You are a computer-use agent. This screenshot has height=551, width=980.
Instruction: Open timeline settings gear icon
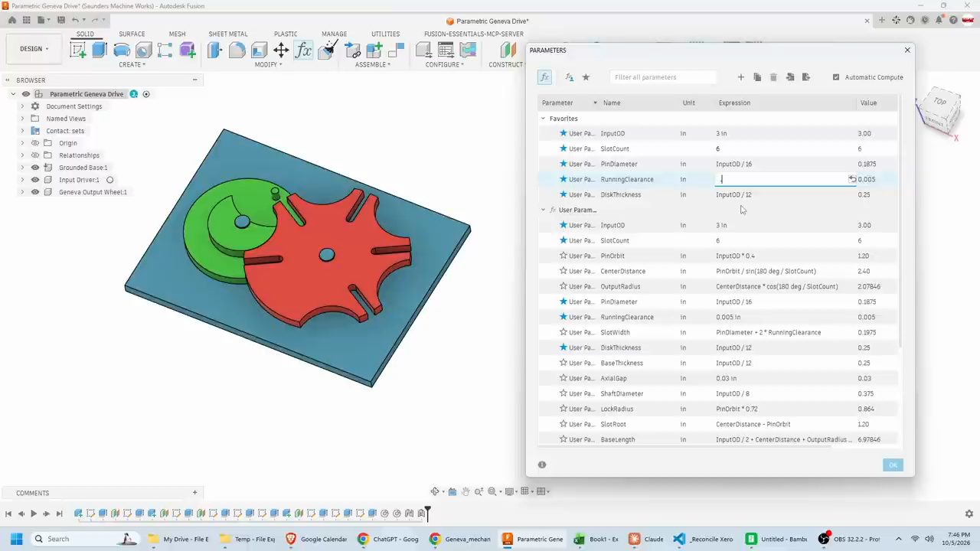click(x=969, y=514)
